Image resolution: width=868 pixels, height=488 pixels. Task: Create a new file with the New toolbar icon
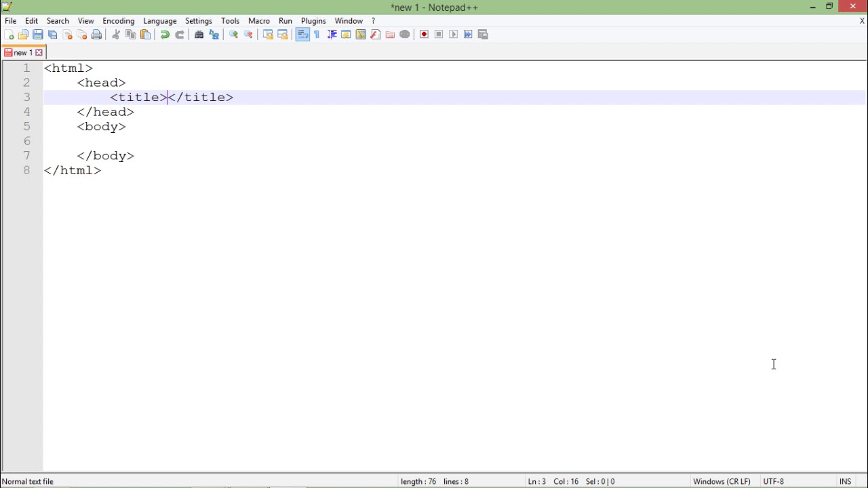(x=9, y=35)
